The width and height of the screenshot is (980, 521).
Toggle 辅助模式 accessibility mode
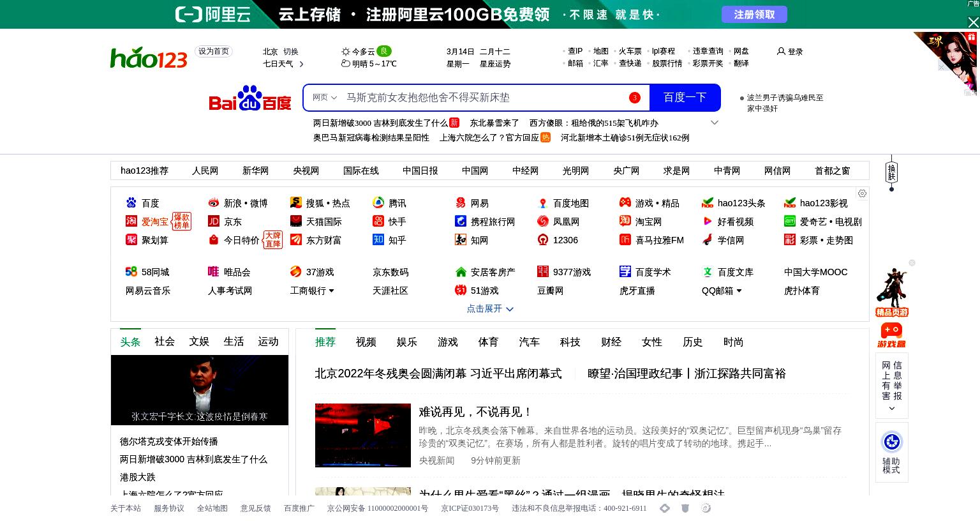(891, 452)
